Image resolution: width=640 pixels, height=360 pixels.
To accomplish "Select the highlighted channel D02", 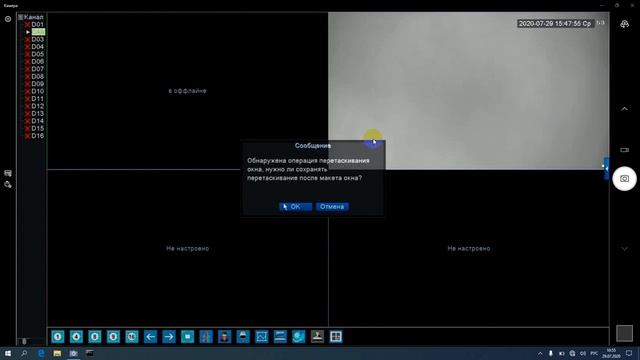I will point(38,32).
